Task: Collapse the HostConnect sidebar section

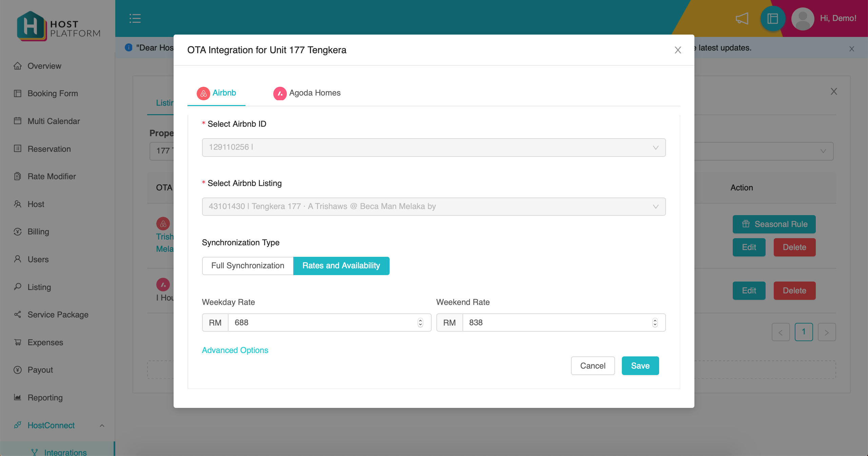Action: [x=102, y=426]
